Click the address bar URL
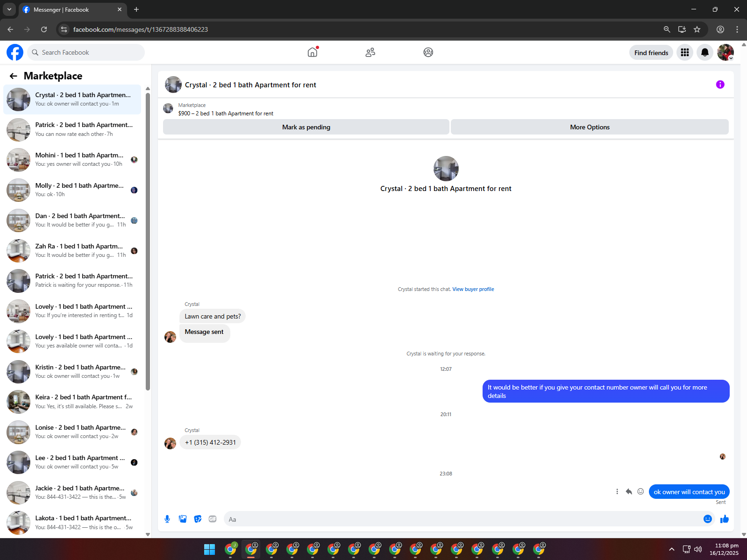 tap(141, 29)
